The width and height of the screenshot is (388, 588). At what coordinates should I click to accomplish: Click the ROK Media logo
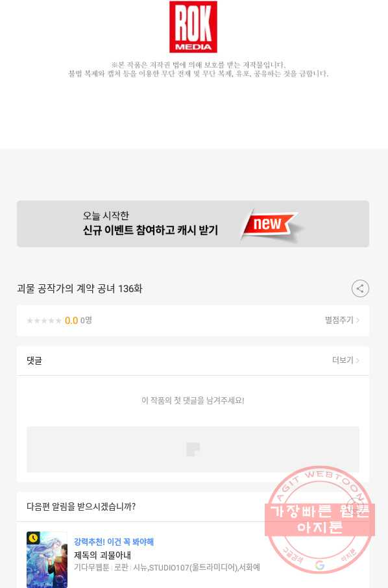193,27
